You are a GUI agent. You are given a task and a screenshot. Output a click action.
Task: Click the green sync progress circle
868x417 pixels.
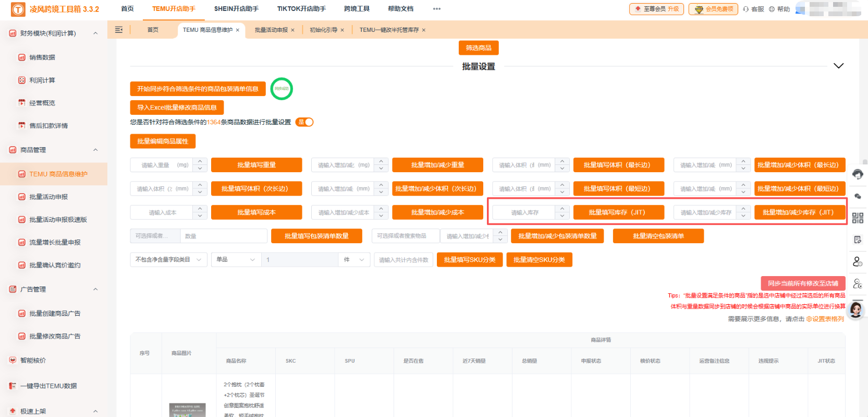pos(282,89)
